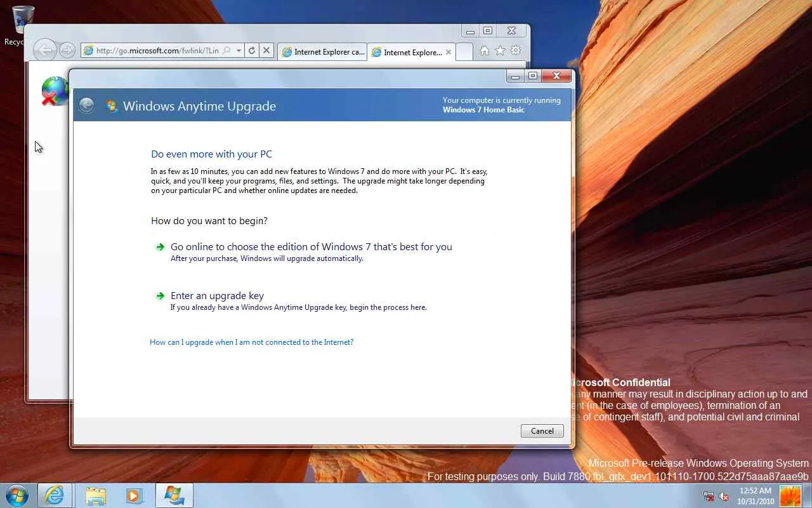Open Windows Explorer from the taskbar

point(95,495)
